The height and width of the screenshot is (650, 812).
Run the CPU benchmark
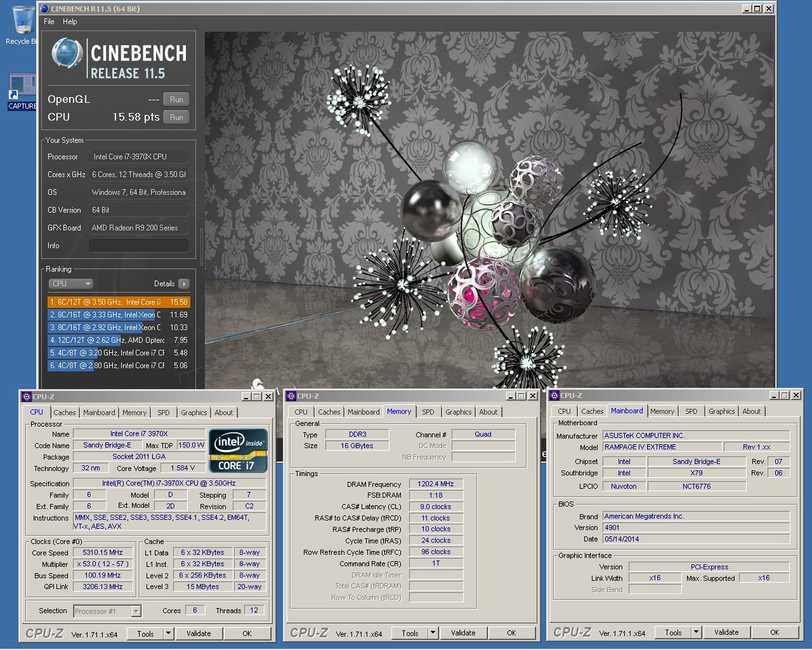pyautogui.click(x=176, y=117)
